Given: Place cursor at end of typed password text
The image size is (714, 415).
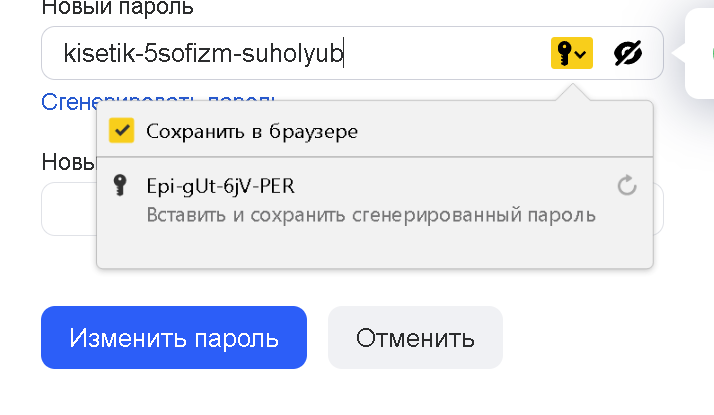Looking at the screenshot, I should click(343, 53).
